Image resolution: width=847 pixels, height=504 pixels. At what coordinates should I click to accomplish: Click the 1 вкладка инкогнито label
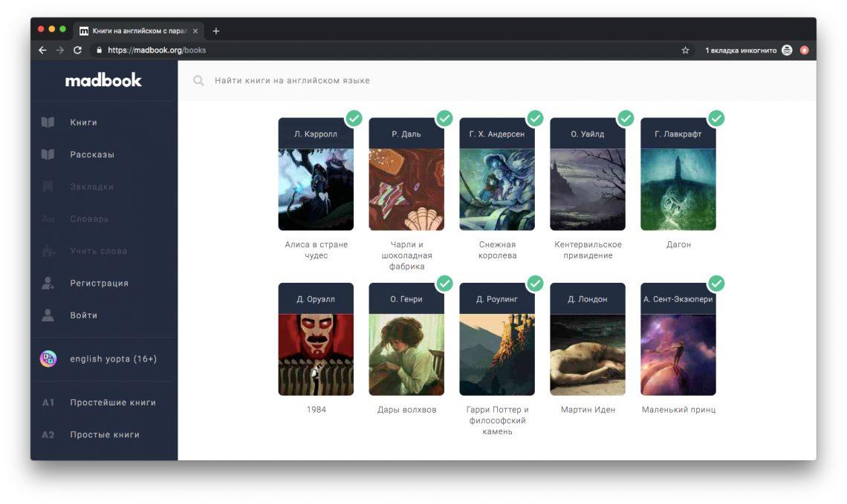tap(741, 50)
